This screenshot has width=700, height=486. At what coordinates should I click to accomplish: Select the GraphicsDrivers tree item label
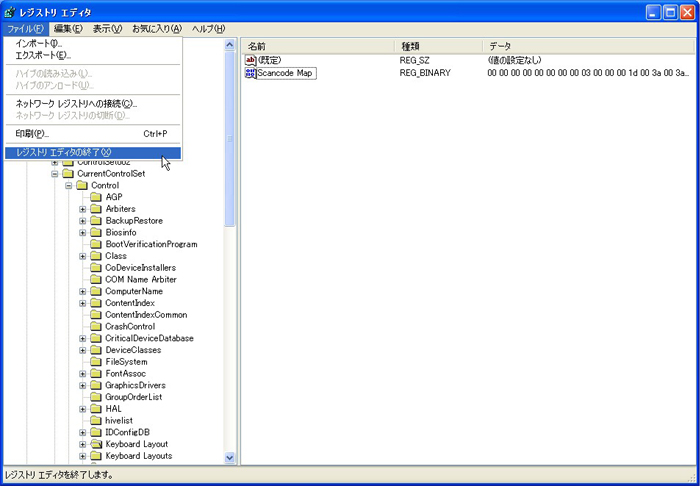tap(135, 385)
